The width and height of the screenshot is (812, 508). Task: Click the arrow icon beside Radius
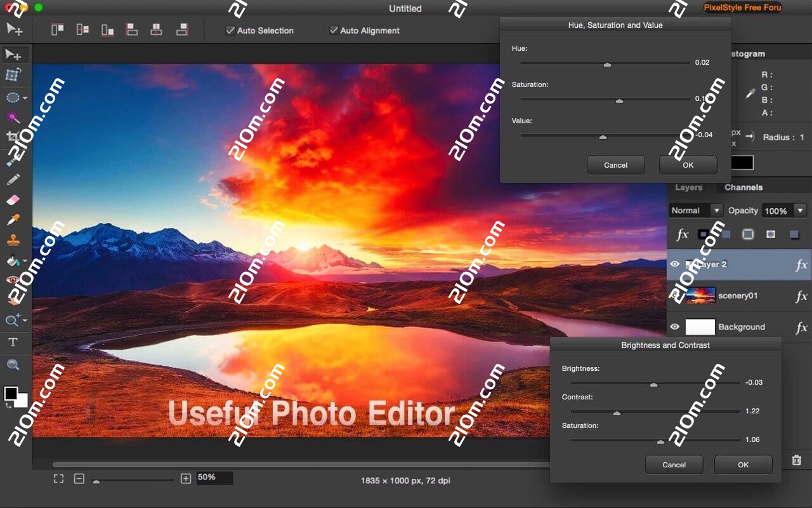[x=749, y=137]
